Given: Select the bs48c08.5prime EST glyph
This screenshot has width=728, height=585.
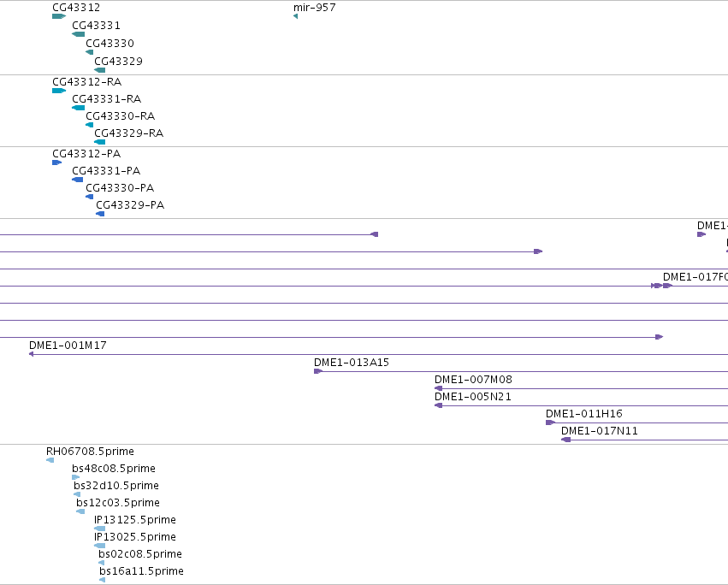Looking at the screenshot, I should pos(75,478).
